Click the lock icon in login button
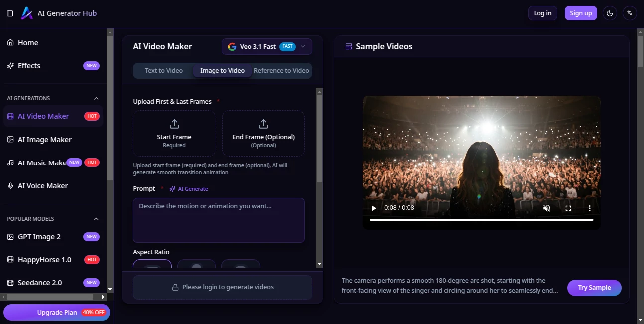The image size is (644, 324). [x=175, y=287]
